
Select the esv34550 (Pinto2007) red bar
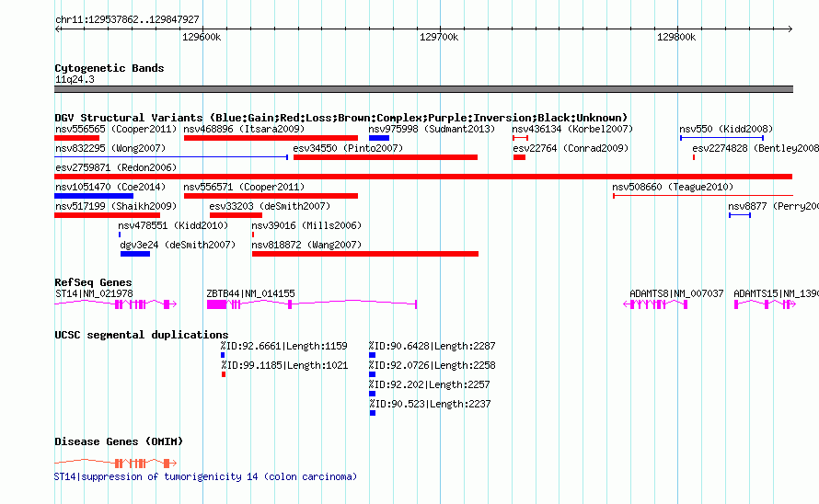[x=386, y=157]
